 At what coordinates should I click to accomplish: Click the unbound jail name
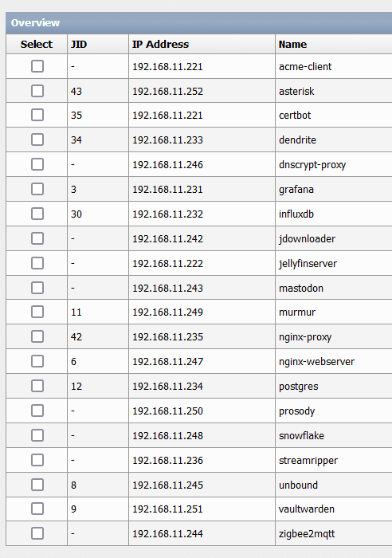pos(298,485)
